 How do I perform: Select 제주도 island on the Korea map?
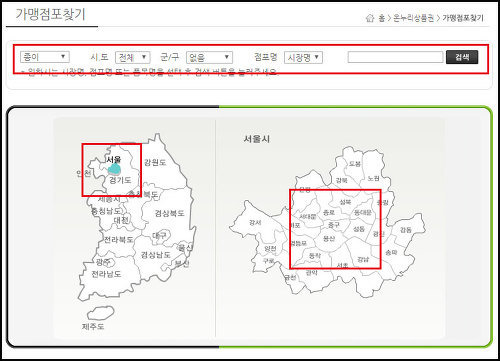coord(93,326)
